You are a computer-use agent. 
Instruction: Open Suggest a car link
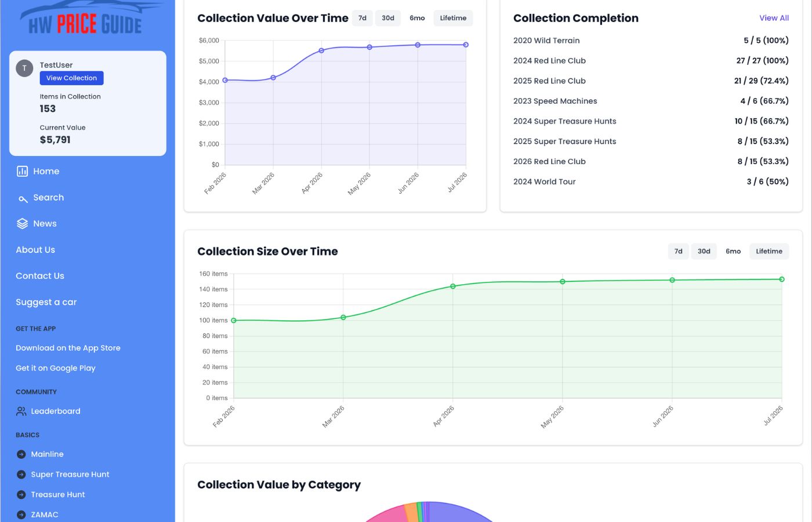point(46,302)
